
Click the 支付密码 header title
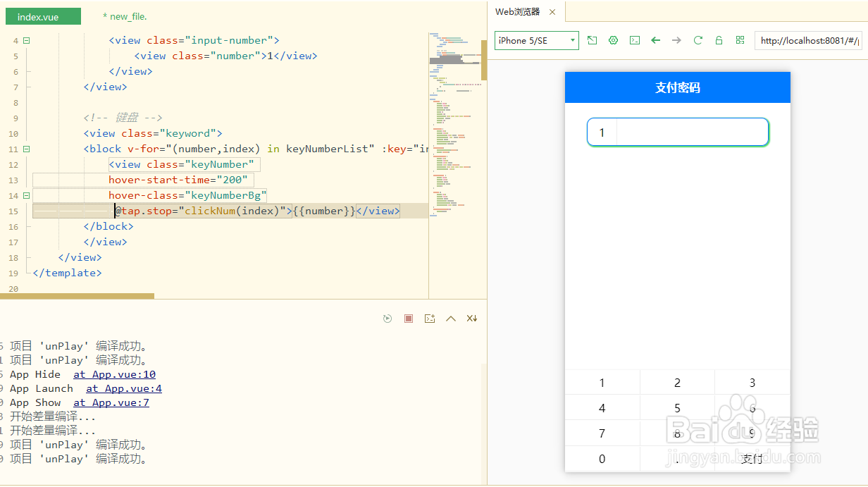tap(678, 87)
